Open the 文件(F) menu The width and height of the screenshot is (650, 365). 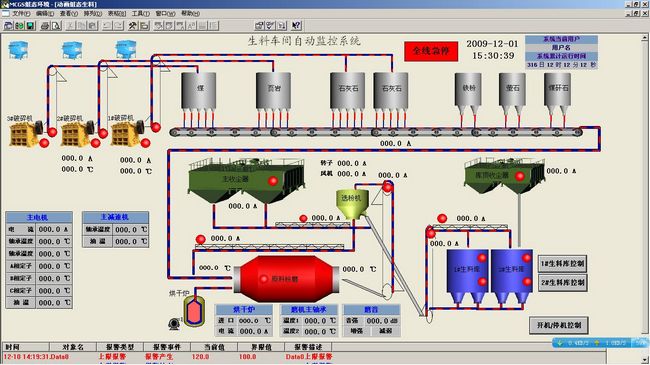coord(21,14)
